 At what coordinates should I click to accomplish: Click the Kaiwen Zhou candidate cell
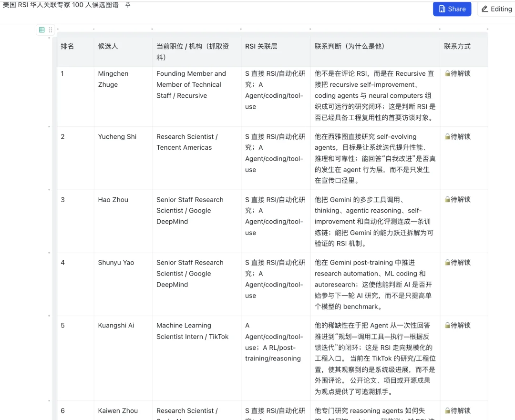pyautogui.click(x=123, y=410)
